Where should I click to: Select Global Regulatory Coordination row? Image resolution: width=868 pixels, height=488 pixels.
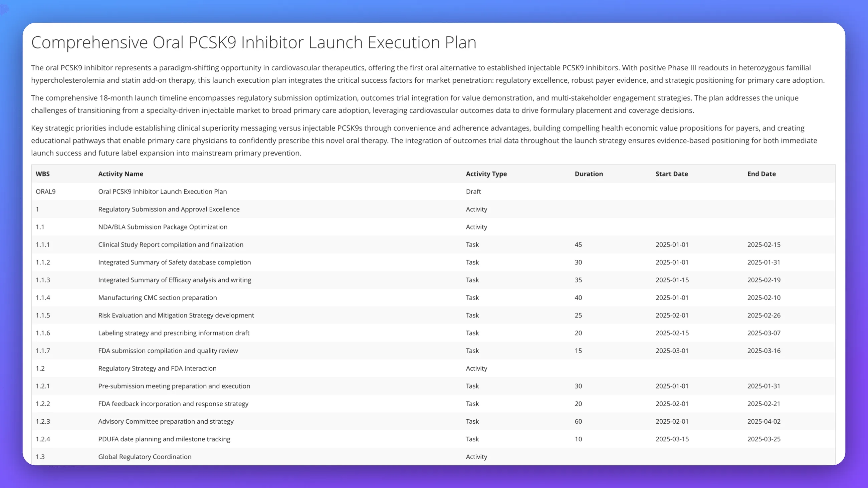coord(145,457)
